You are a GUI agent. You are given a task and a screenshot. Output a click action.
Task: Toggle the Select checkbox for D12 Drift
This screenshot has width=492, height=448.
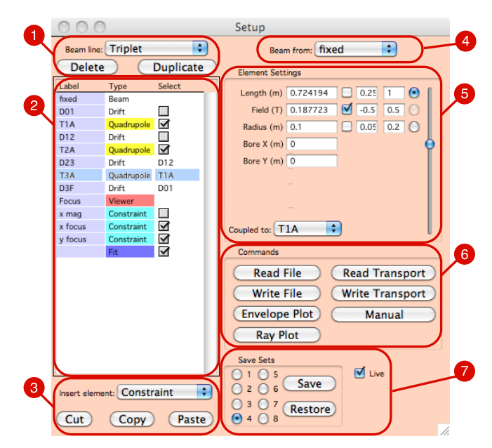[x=164, y=136]
